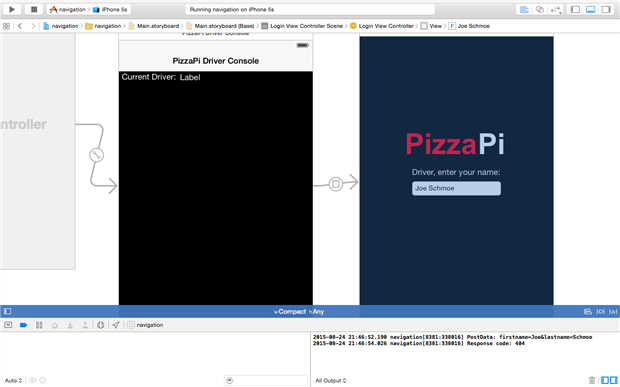Click the 'Response code: 404' log line

tap(419, 344)
